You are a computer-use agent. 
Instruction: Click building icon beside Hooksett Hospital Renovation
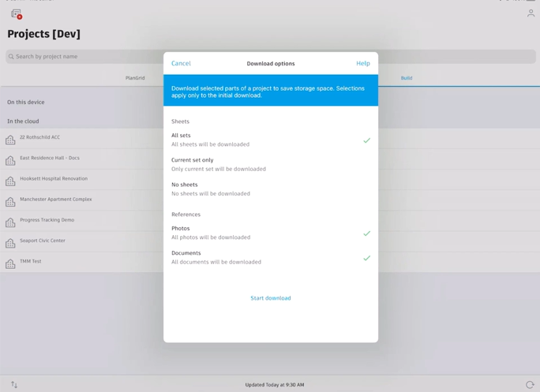coord(10,181)
